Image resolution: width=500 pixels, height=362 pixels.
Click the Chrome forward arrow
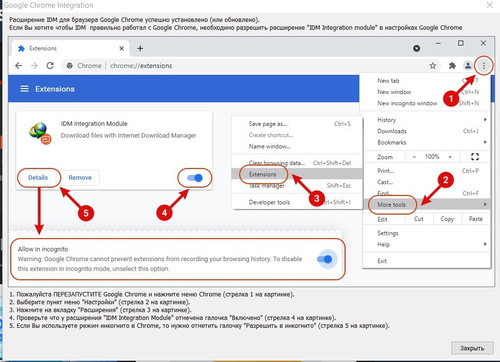click(x=34, y=66)
